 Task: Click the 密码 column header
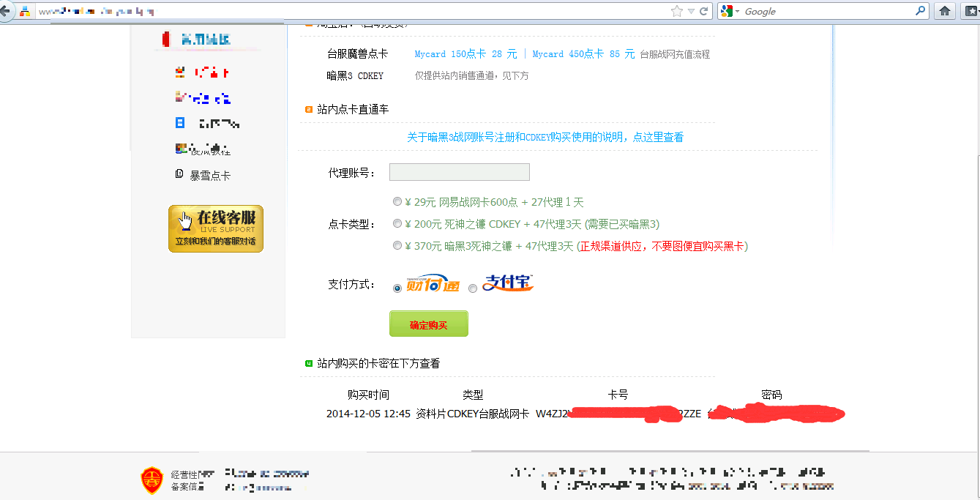coord(771,395)
